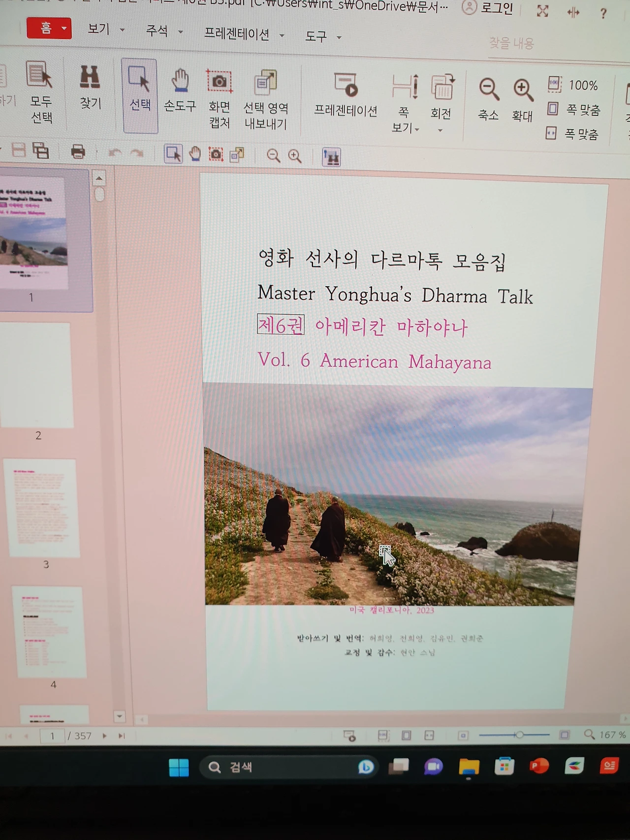Click the 167 % zoom level indicator
Screen dimensions: 630x840
click(x=613, y=735)
